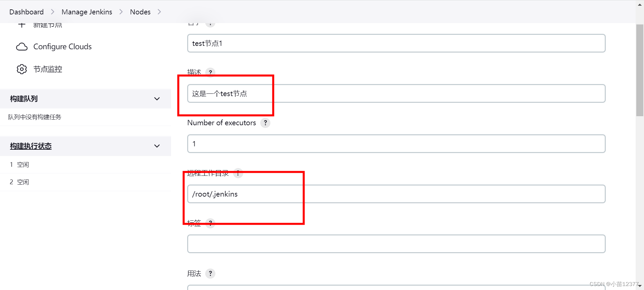Open the Nodes breadcrumb
This screenshot has width=644, height=290.
pos(140,12)
